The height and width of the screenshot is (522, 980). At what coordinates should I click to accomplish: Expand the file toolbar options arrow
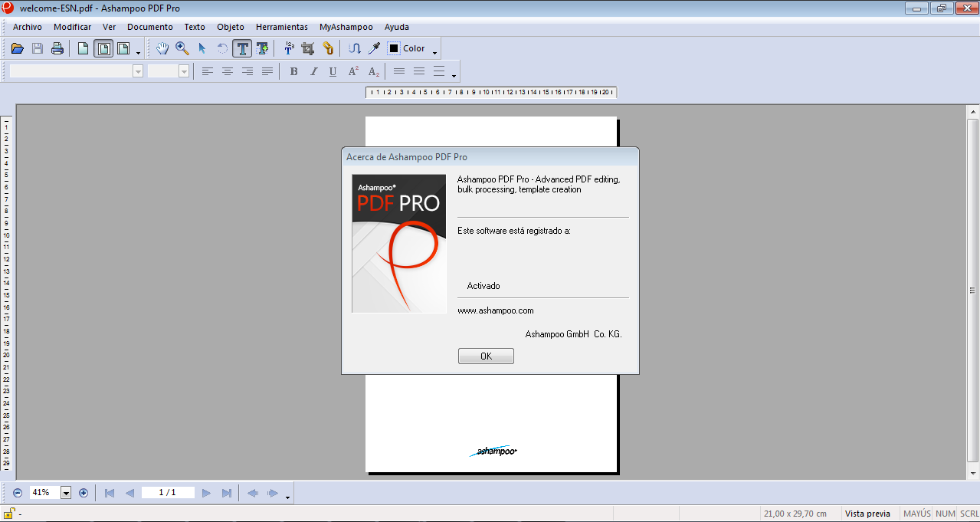click(138, 52)
